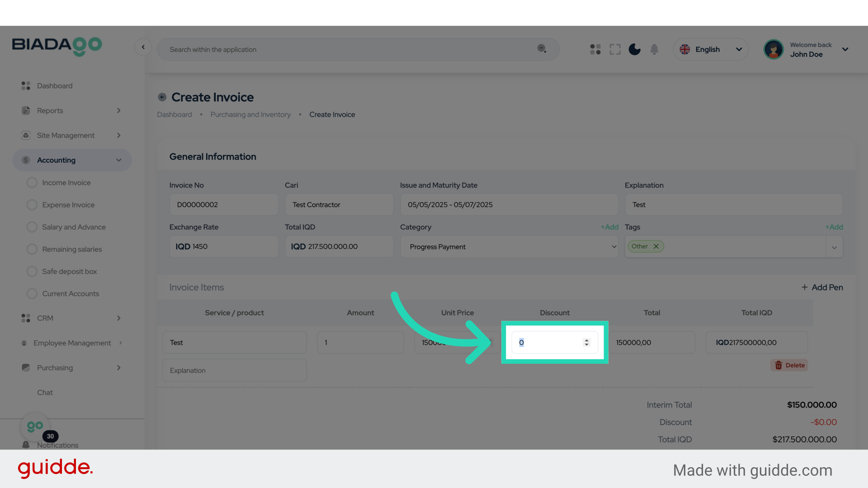
Task: Remove the Other tag
Action: (x=656, y=246)
